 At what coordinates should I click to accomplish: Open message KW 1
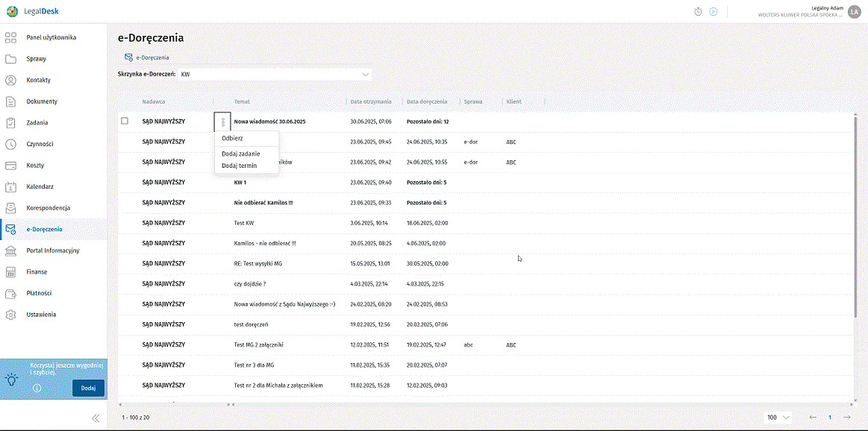[240, 182]
